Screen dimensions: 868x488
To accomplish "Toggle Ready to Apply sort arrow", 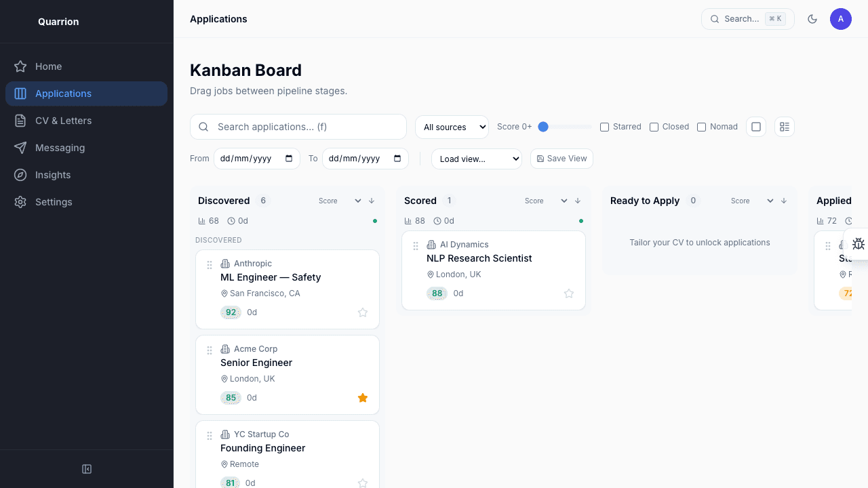I will point(784,201).
